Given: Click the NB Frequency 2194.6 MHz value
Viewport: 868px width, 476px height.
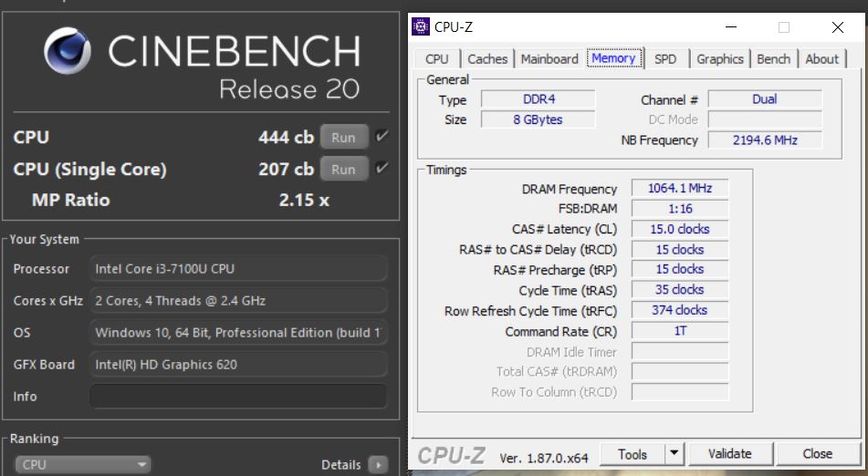Looking at the screenshot, I should 765,140.
